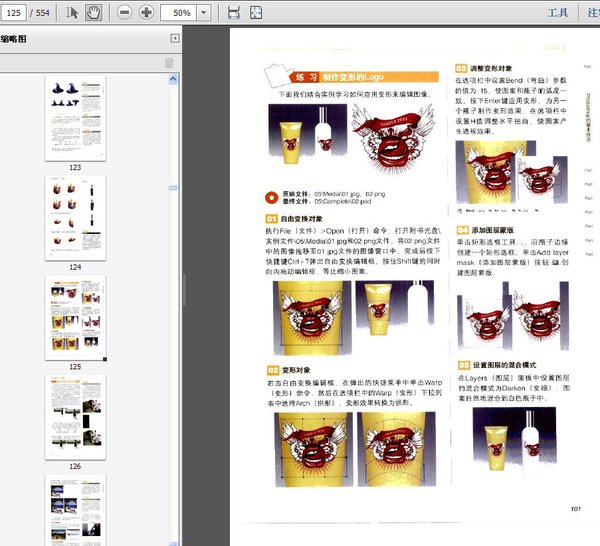Choose the text selection cursor tool

point(71,13)
